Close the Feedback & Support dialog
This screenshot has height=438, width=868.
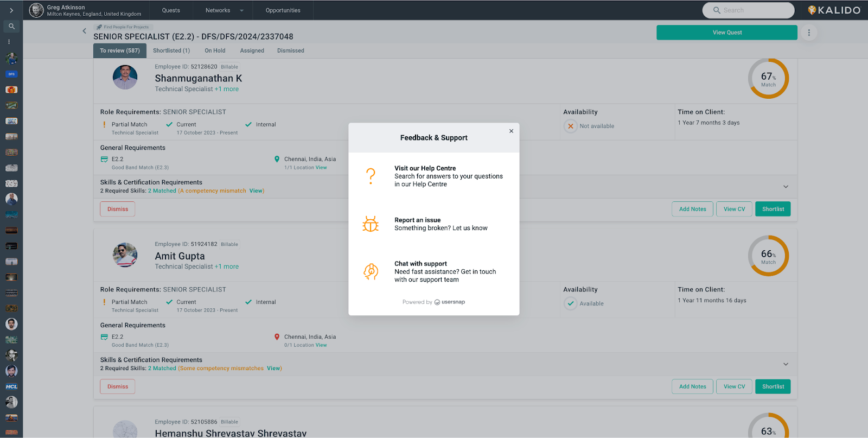pos(511,131)
